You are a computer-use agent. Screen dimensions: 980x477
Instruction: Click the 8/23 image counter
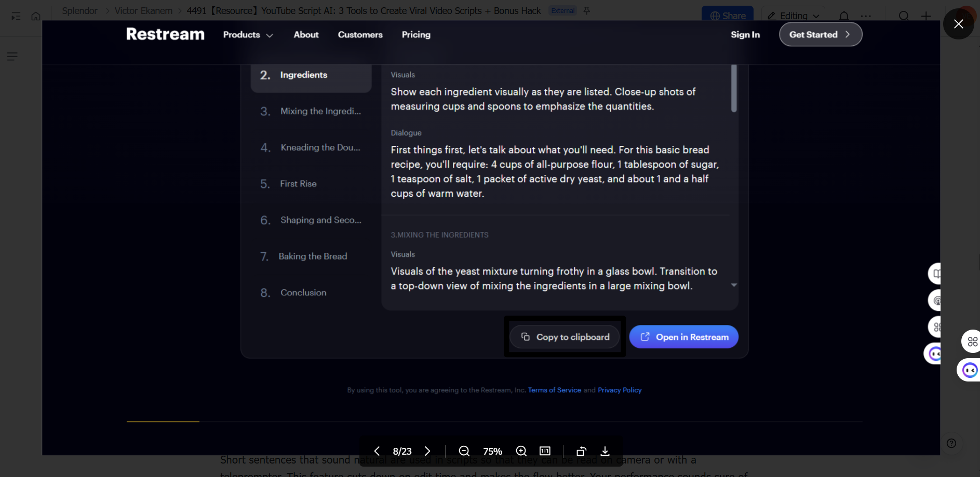coord(402,451)
